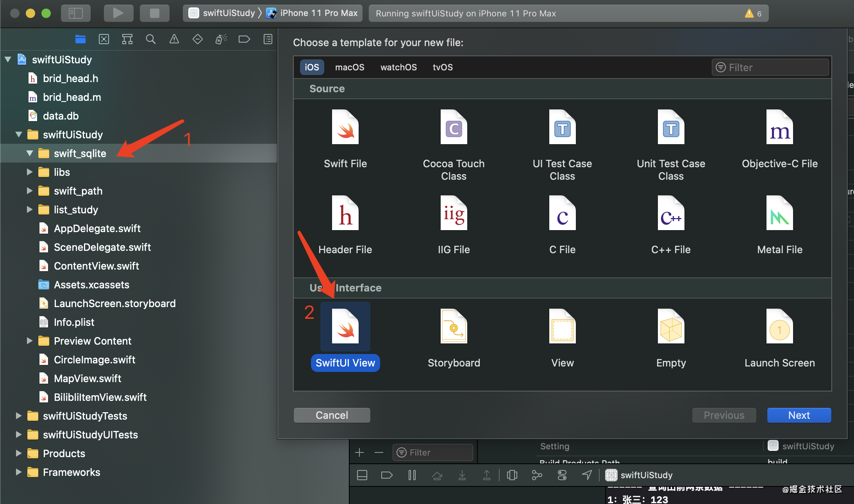This screenshot has height=504, width=854.
Task: Expand the Preview Content folder
Action: (30, 341)
